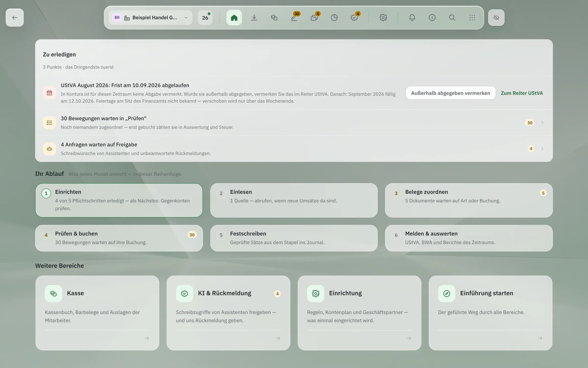Click the robot icon in Anfragen row
The height and width of the screenshot is (368, 588).
49,149
